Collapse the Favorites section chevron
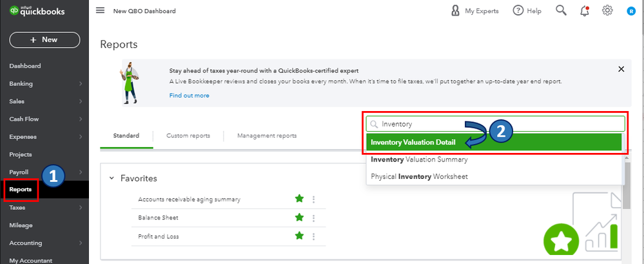Viewport: 644px width, 264px height. tap(112, 178)
